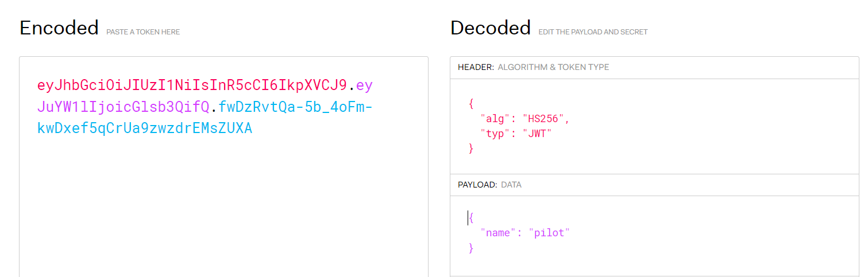
Task: Click the "typ" key in the header JSON
Action: click(x=494, y=134)
